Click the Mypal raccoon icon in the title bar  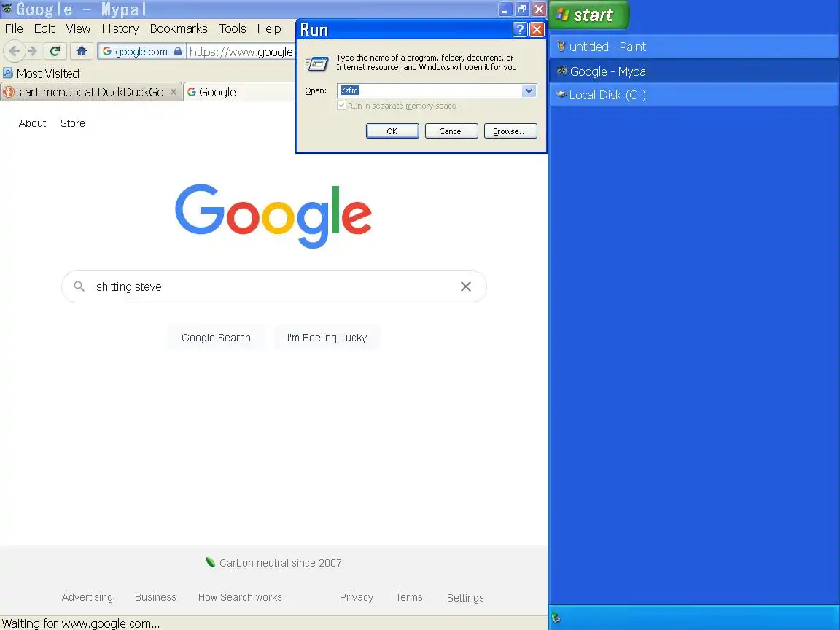click(x=7, y=8)
